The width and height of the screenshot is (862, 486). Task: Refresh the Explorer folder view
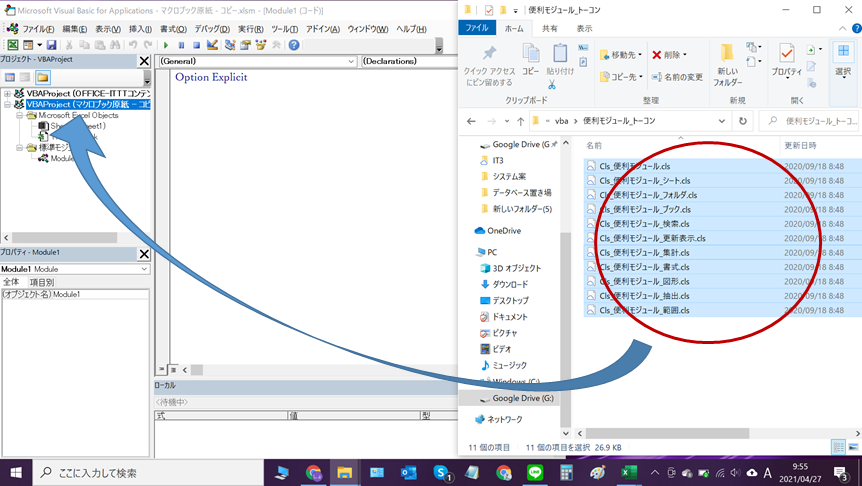[743, 121]
